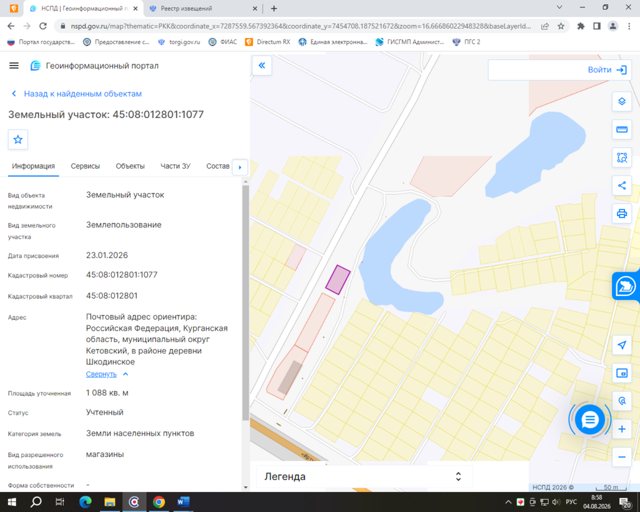Collapse address chevron next to Свернуть
This screenshot has width=640, height=512.
point(125,374)
